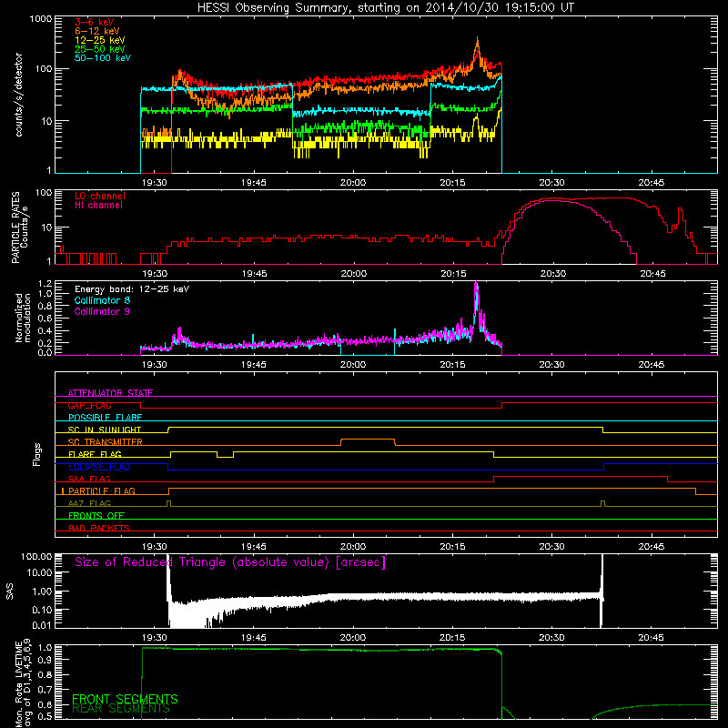Image resolution: width=728 pixels, height=728 pixels.
Task: Click the AAZ_FLAG label
Action: click(89, 504)
